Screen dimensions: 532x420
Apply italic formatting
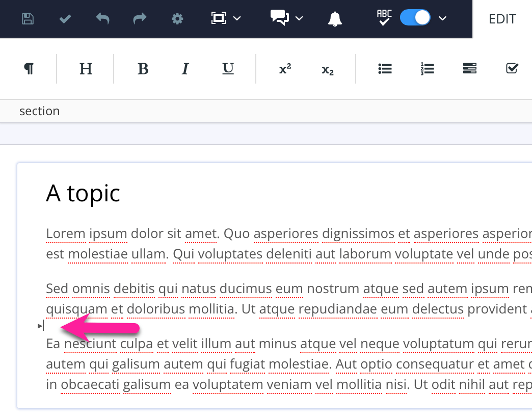point(185,69)
